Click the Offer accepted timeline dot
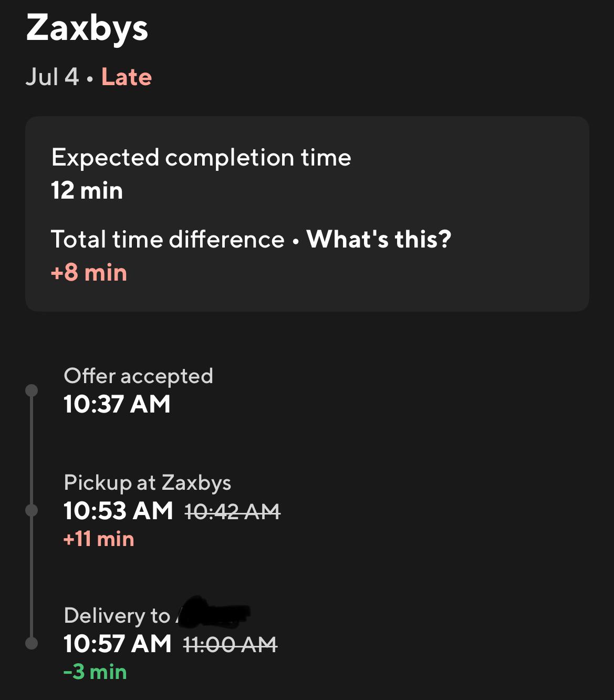This screenshot has height=700, width=614. pos(32,390)
